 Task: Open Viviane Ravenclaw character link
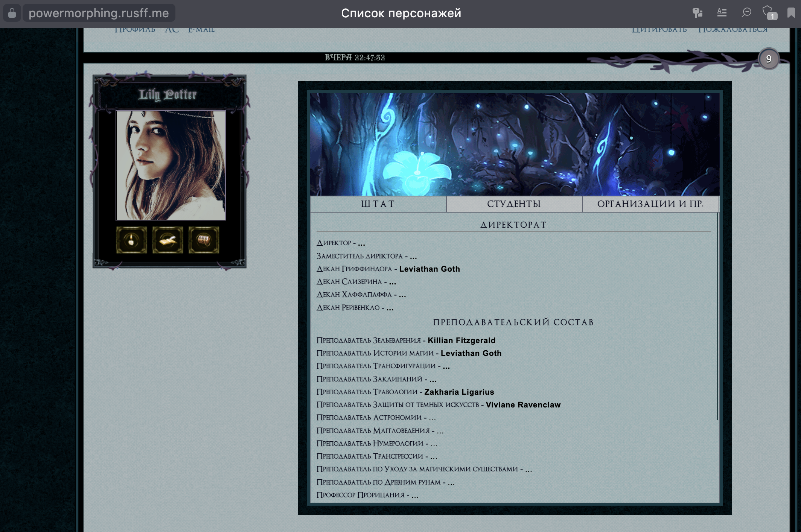523,405
